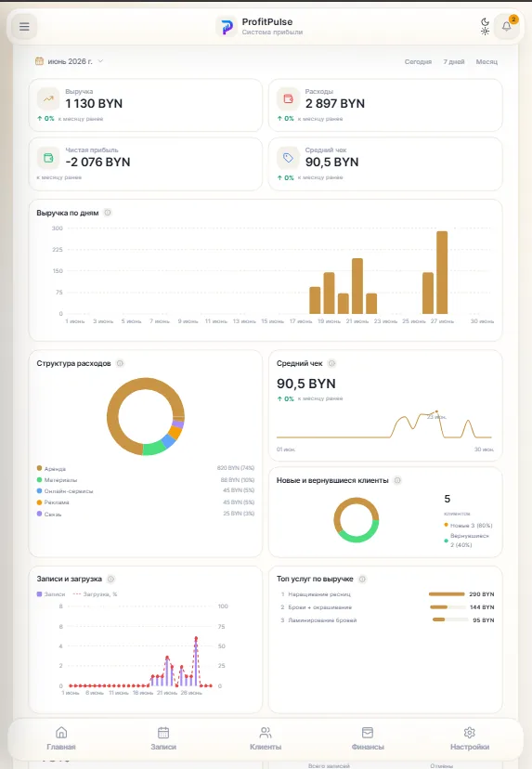This screenshot has width=532, height=769.
Task: Select the 7 дней period filter
Action: tap(454, 62)
